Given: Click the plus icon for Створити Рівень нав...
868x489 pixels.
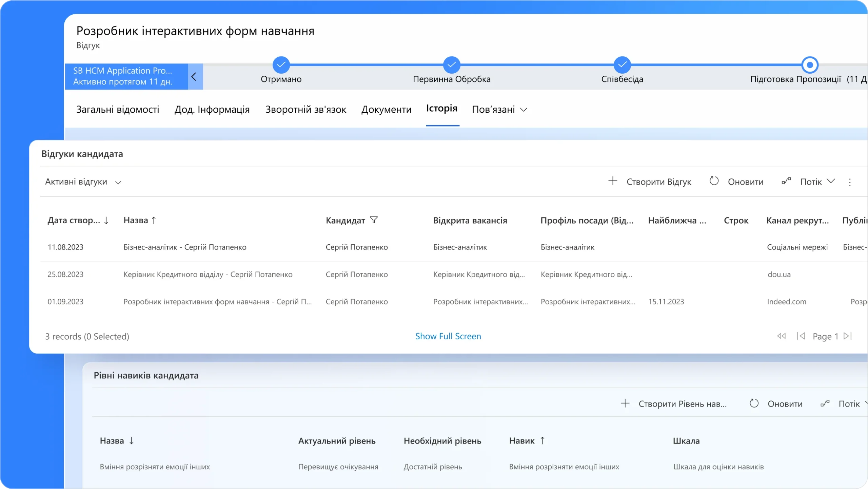Looking at the screenshot, I should coord(625,403).
